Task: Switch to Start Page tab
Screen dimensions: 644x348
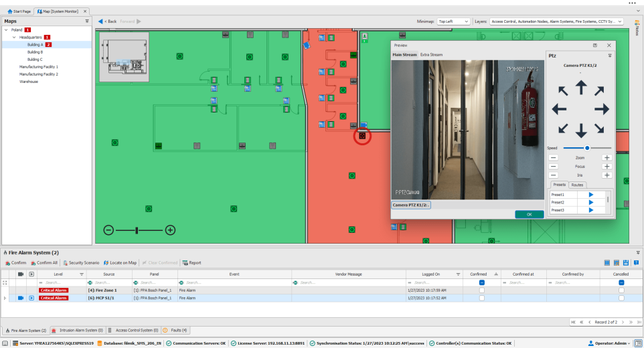Action: point(19,11)
